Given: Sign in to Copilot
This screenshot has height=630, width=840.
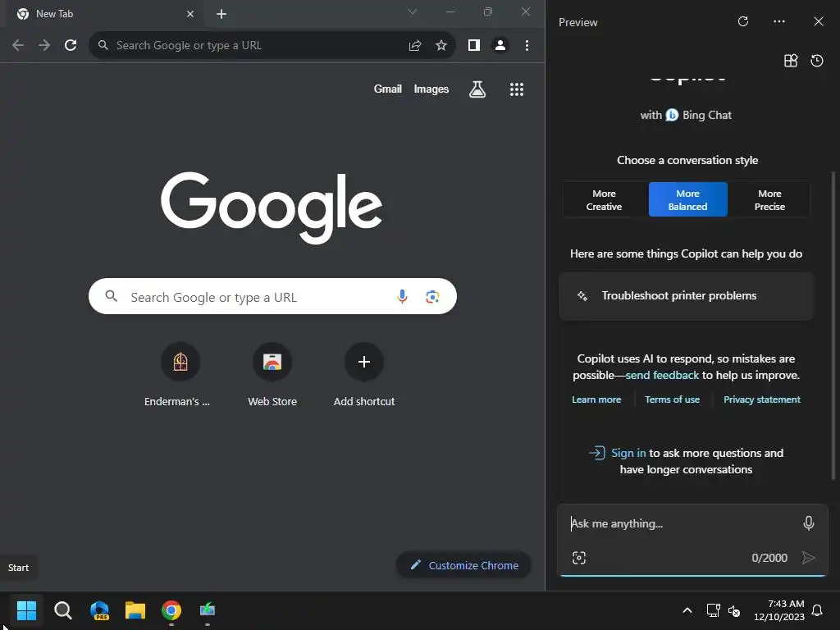Looking at the screenshot, I should point(628,453).
